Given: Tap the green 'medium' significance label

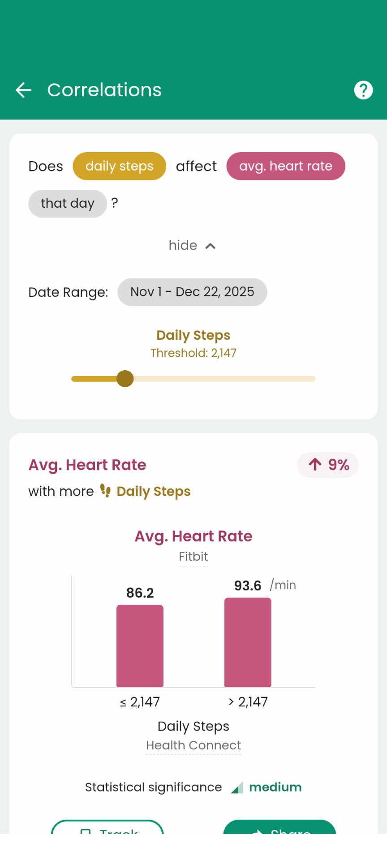Looking at the screenshot, I should pyautogui.click(x=275, y=787).
